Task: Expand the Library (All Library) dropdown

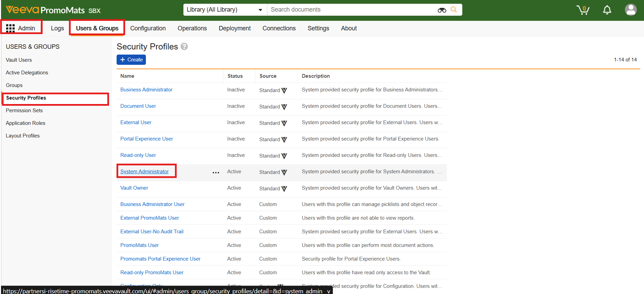Action: click(225, 10)
